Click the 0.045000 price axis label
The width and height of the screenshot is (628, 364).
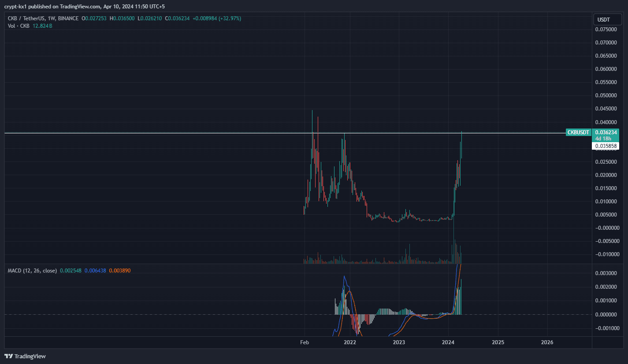(606, 109)
